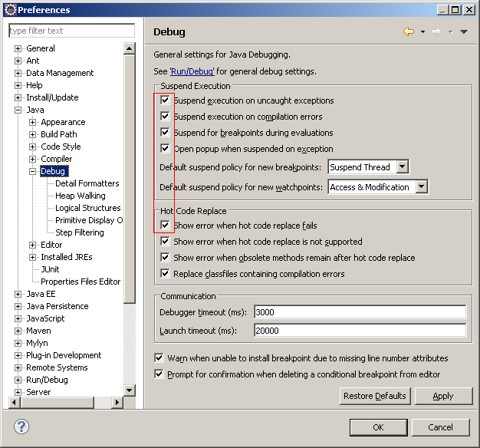Select Detail Formatters in the tree
This screenshot has width=480, height=448.
click(x=87, y=183)
